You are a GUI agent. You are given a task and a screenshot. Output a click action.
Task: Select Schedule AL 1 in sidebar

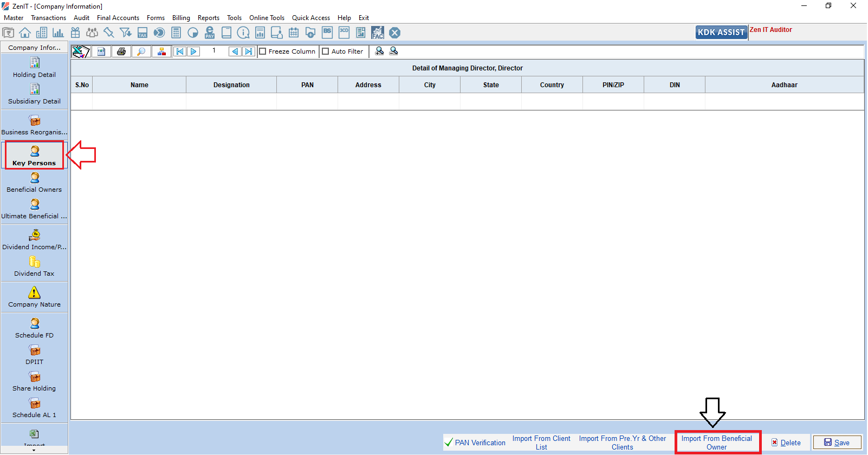pos(34,408)
